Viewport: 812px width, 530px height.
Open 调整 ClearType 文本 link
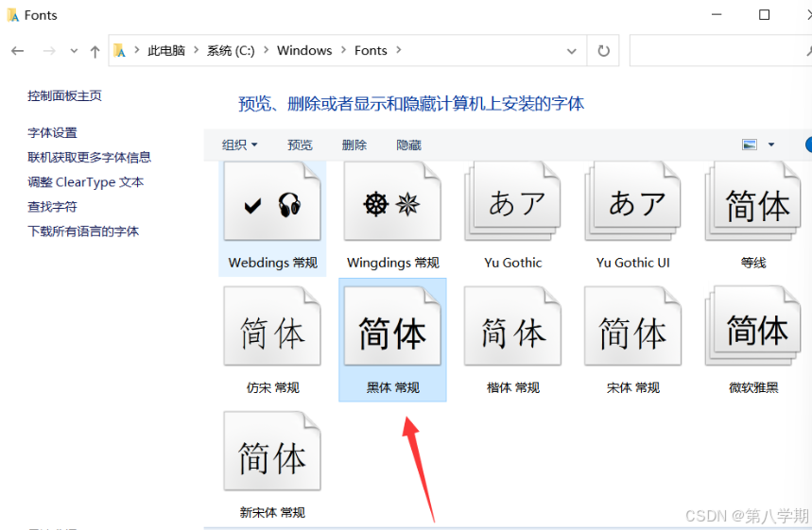[x=86, y=182]
